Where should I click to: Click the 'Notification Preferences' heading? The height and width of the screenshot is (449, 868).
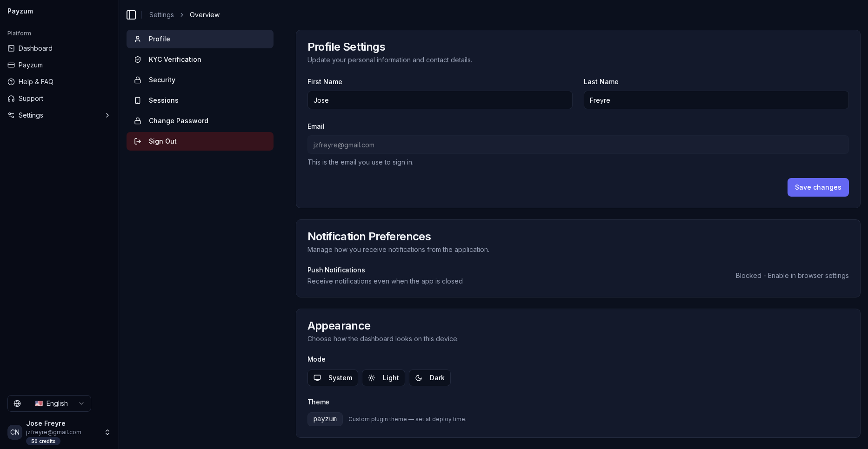pyautogui.click(x=369, y=237)
